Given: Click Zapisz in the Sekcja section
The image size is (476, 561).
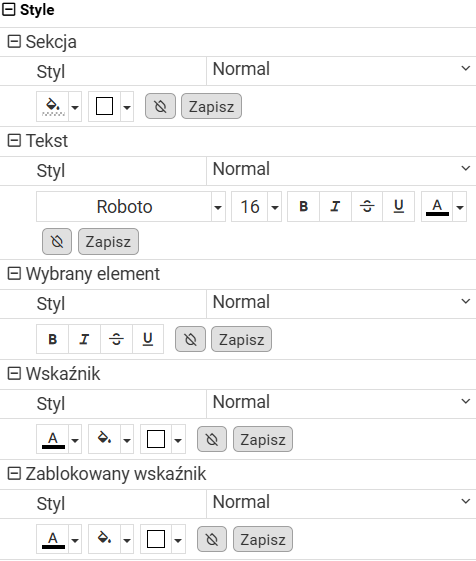Looking at the screenshot, I should (x=212, y=106).
